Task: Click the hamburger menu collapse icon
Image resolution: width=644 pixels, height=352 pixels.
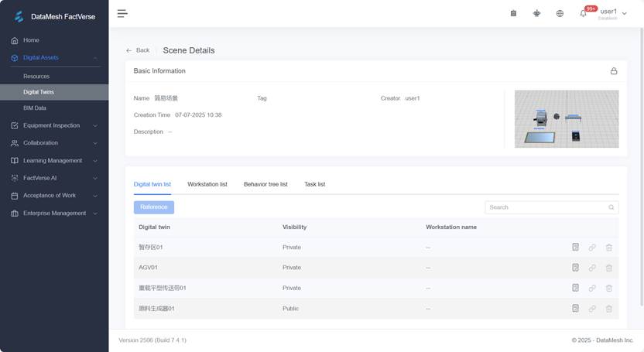Action: [122, 13]
